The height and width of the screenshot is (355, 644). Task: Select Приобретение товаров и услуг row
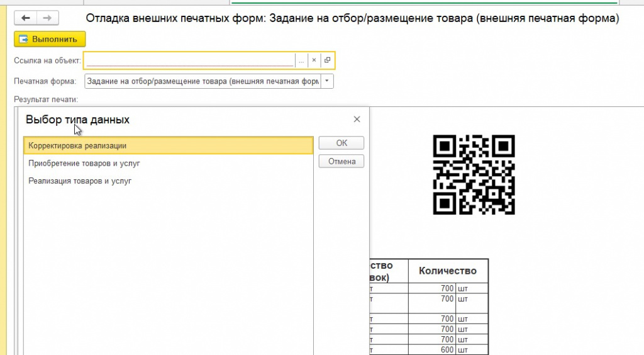point(169,163)
